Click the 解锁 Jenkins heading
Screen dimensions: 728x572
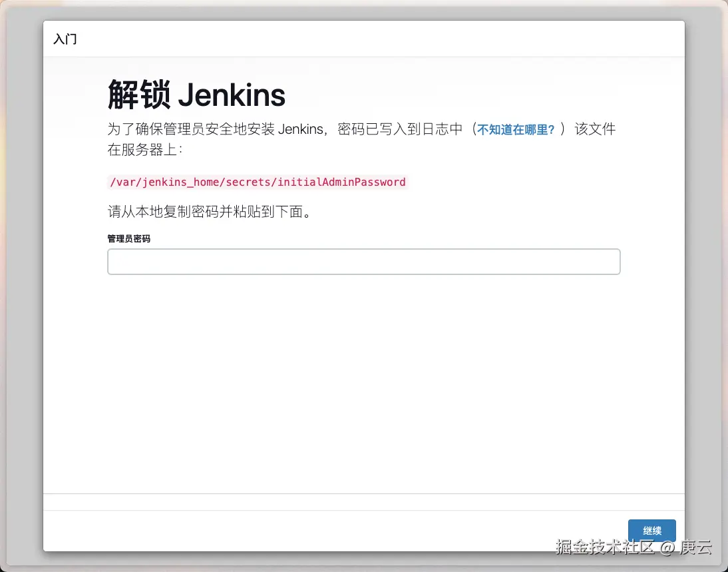point(196,95)
